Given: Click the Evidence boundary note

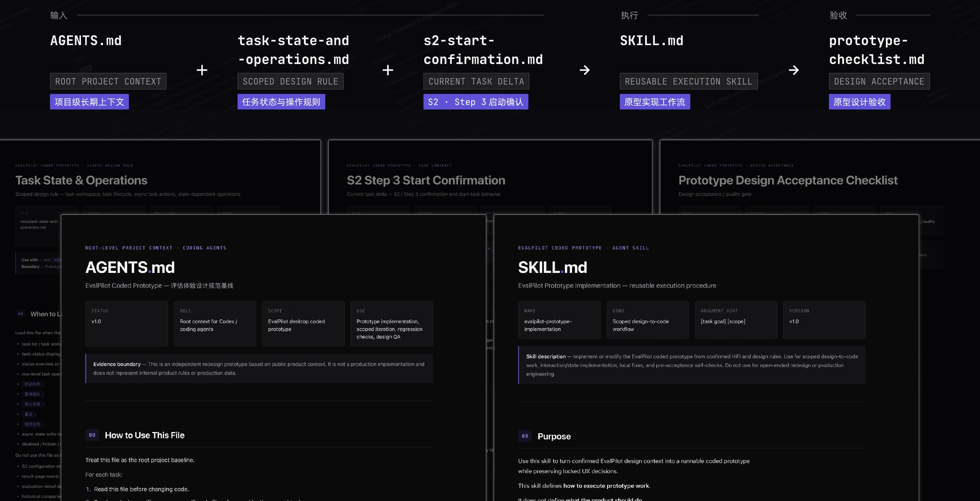Looking at the screenshot, I should [x=259, y=369].
